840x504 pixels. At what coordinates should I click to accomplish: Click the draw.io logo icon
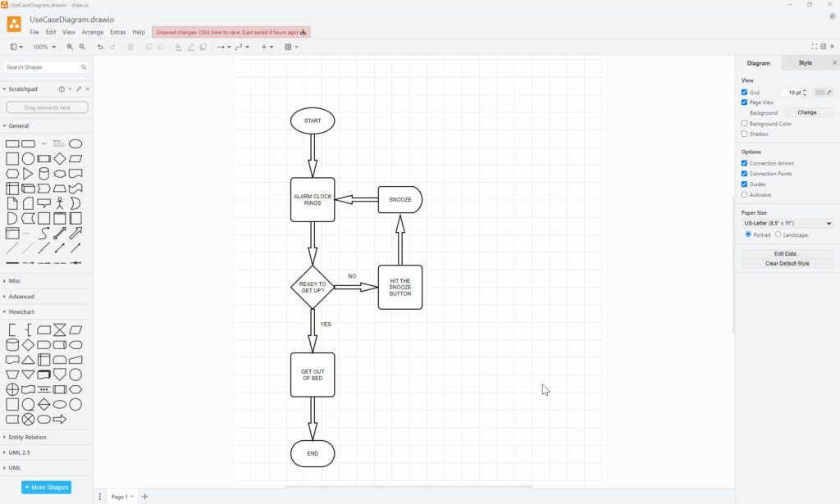[14, 24]
